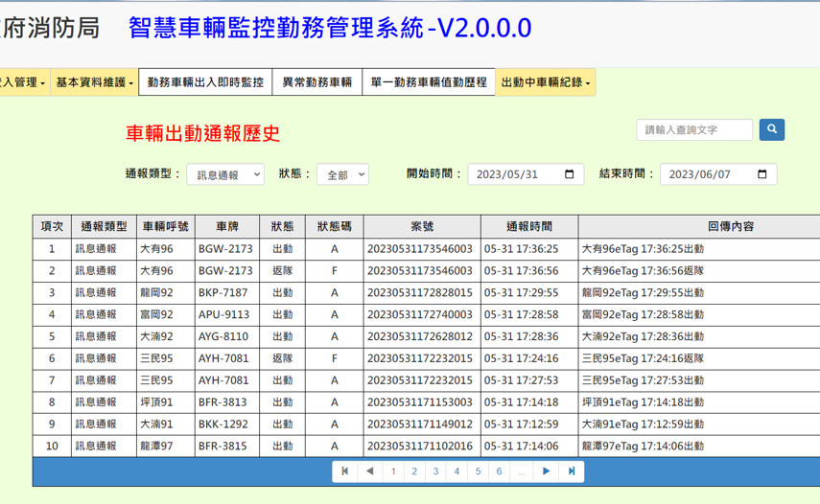Click the search text input field
Screen dimensions: 820x504
tap(694, 129)
